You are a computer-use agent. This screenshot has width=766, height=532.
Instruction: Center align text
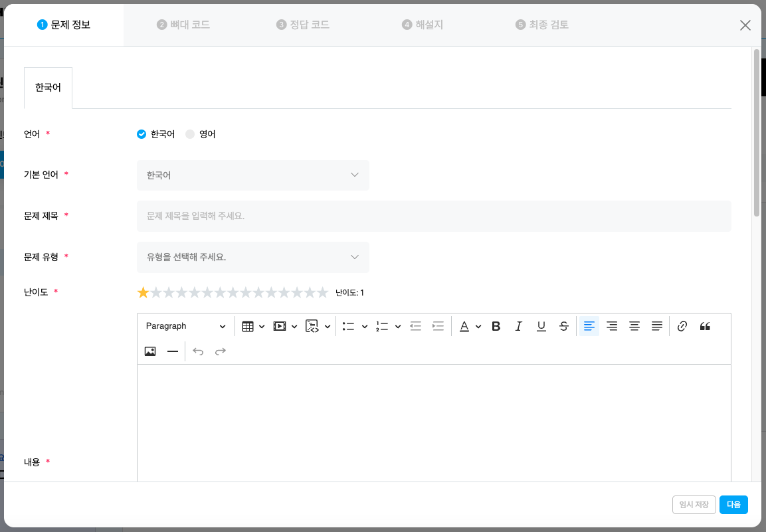tap(634, 326)
